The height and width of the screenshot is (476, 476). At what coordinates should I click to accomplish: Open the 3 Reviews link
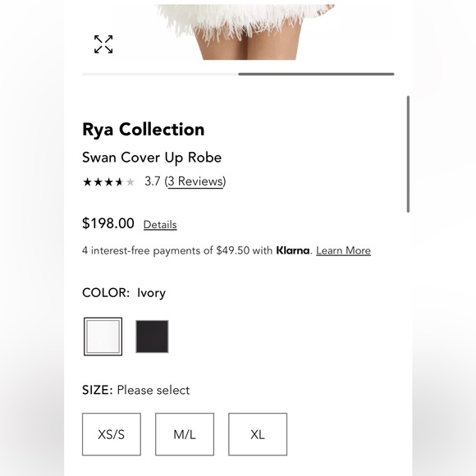195,181
